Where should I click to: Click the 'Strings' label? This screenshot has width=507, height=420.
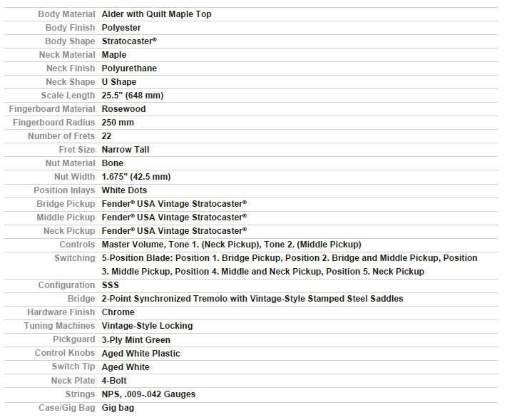pos(80,395)
